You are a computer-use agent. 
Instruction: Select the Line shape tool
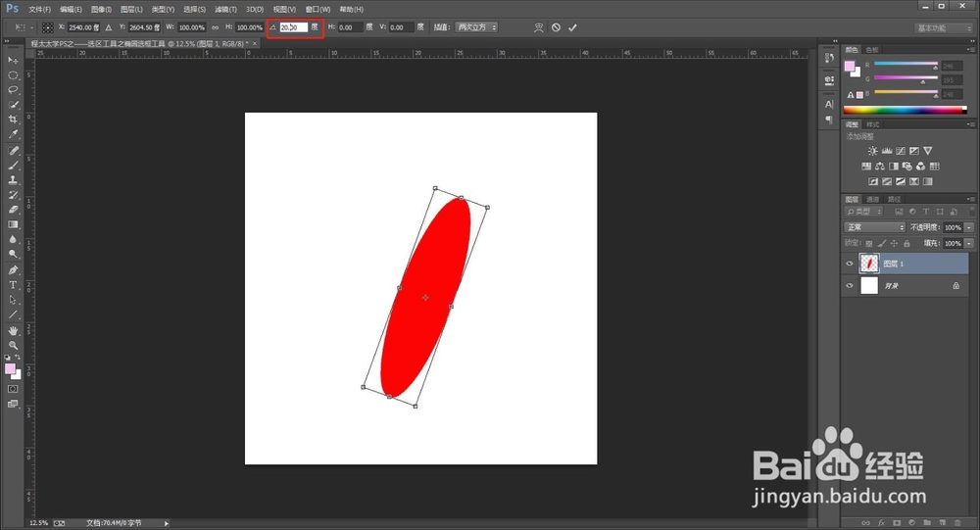coord(13,315)
